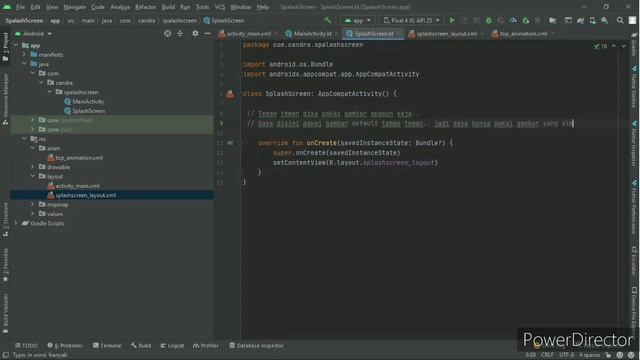Open the Build Variants side tab
Viewport: 640px width, 360px height.
[x=5, y=313]
